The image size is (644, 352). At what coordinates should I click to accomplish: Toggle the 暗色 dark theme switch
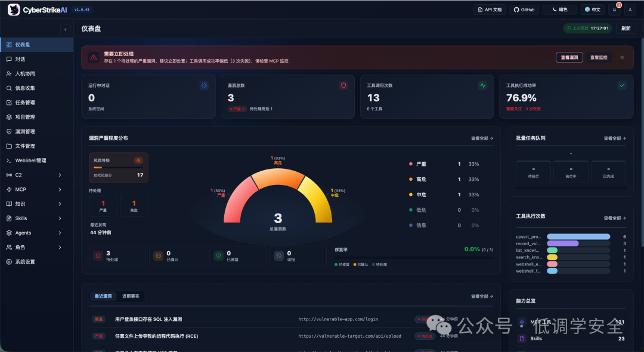click(x=560, y=10)
